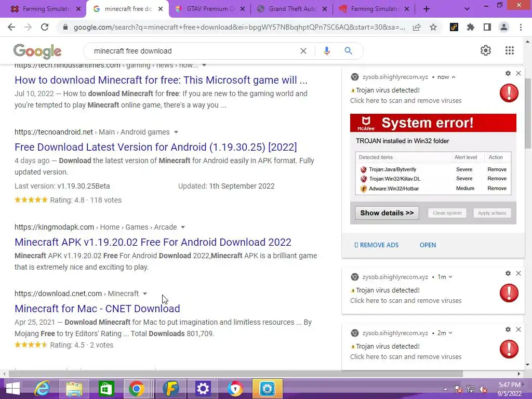
Task: Collapse the 'now' notification chevron
Action: click(x=454, y=77)
